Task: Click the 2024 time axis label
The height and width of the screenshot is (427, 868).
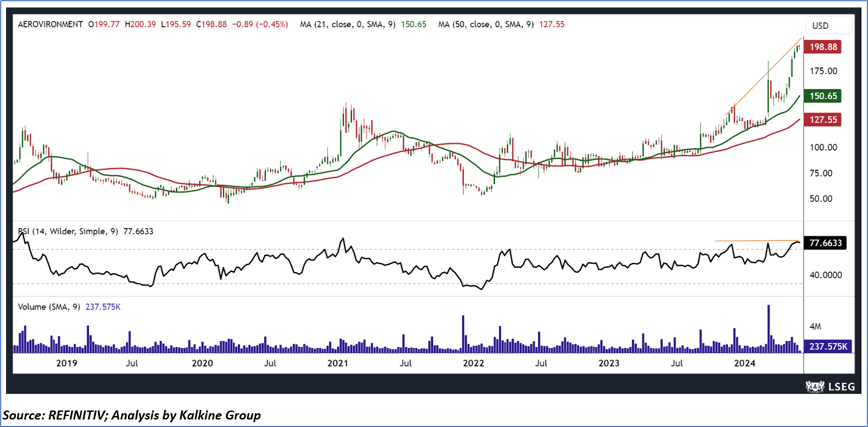Action: (744, 363)
